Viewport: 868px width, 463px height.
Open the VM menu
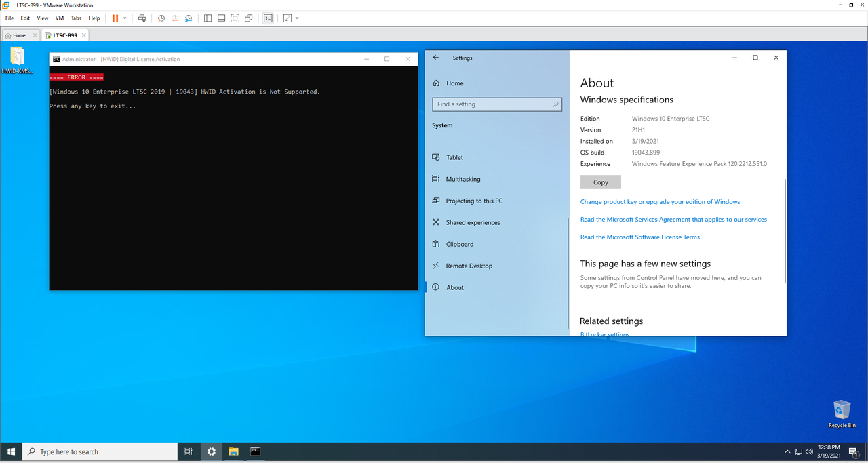(x=60, y=18)
